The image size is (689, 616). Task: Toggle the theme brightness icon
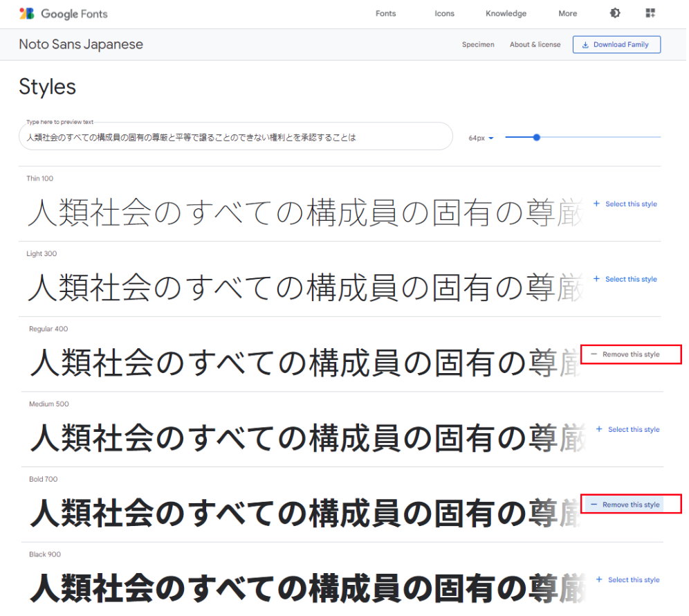click(x=615, y=13)
